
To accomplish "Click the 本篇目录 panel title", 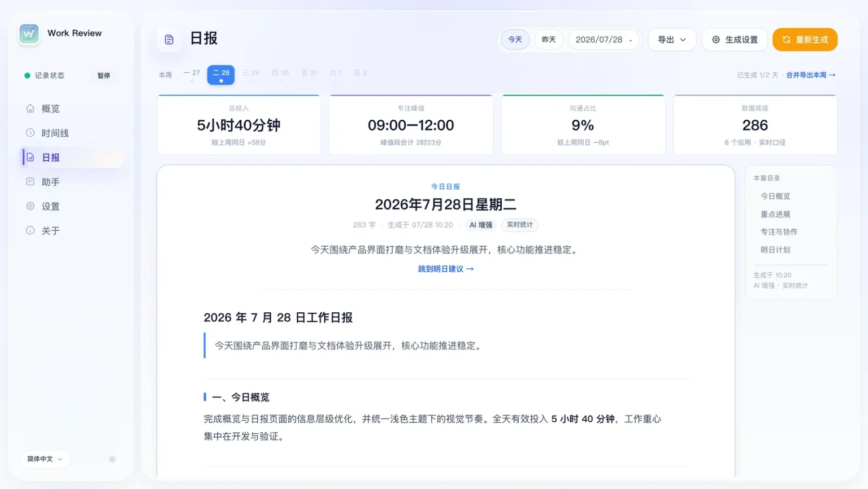I will [766, 178].
